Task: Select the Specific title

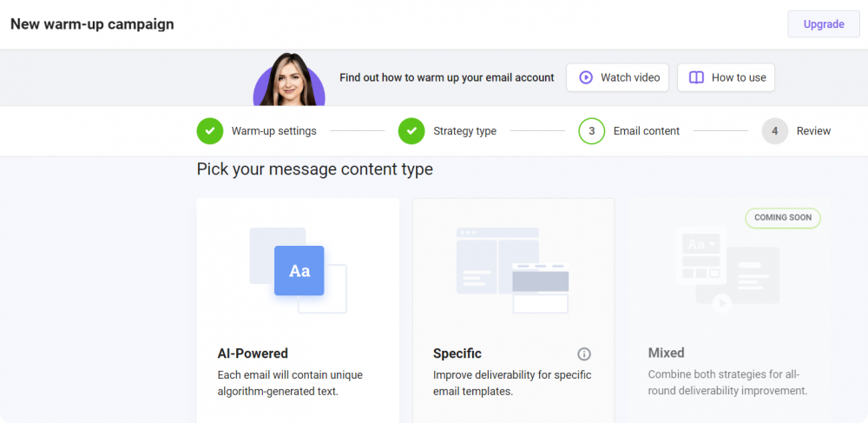Action: (x=457, y=354)
